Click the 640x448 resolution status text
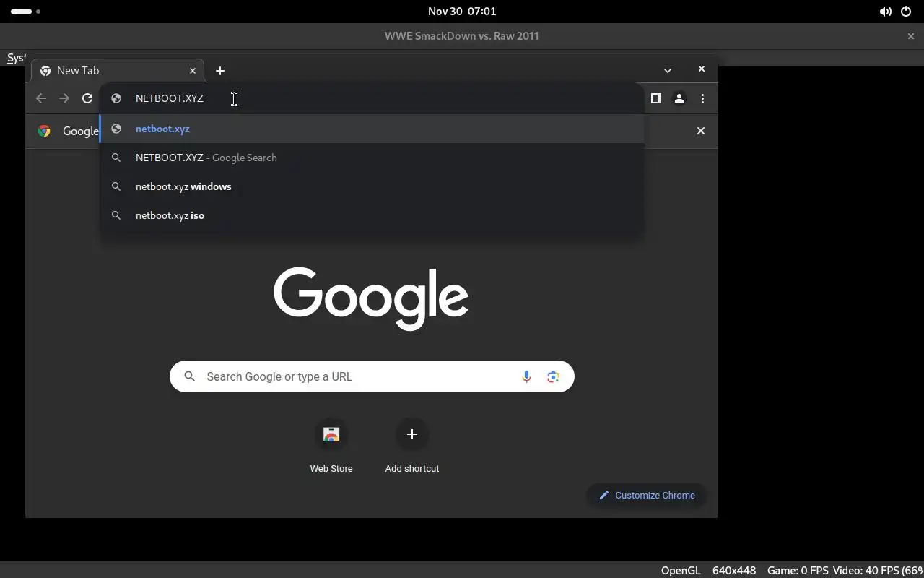The width and height of the screenshot is (924, 578). click(734, 570)
